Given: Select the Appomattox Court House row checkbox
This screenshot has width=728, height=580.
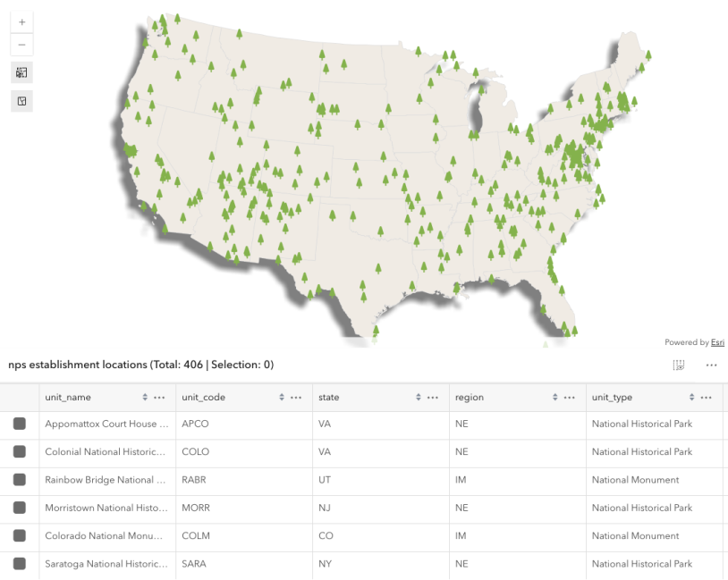Looking at the screenshot, I should click(x=20, y=424).
